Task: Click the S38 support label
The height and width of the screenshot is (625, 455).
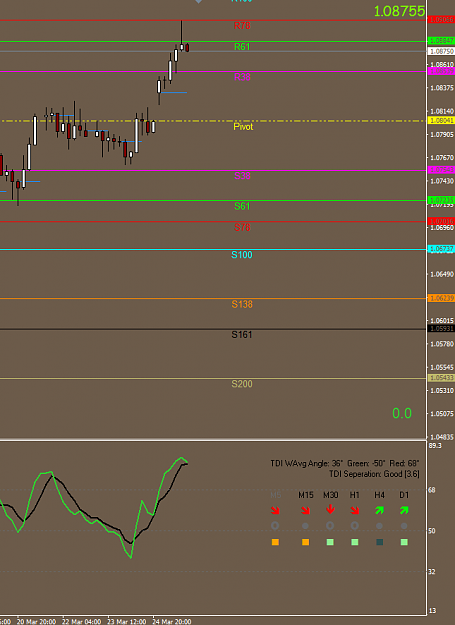Action: pos(242,176)
